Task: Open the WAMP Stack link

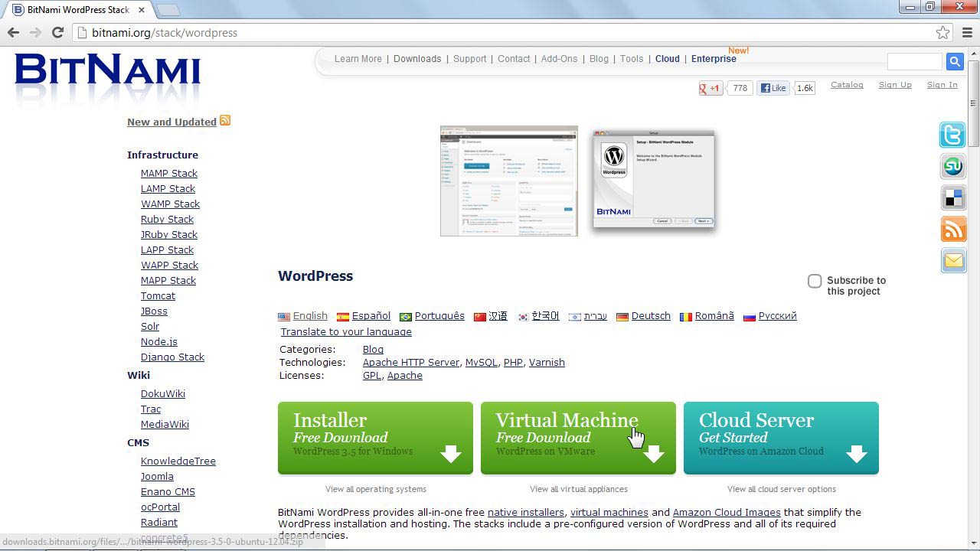Action: tap(170, 204)
